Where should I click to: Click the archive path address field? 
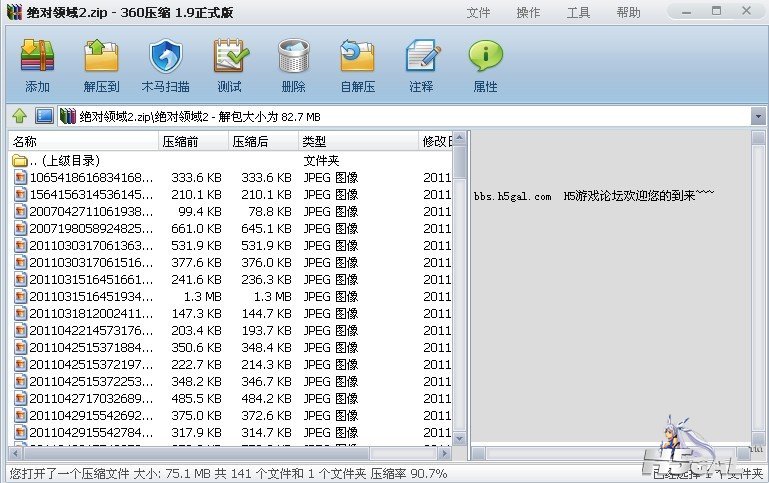tap(400, 117)
